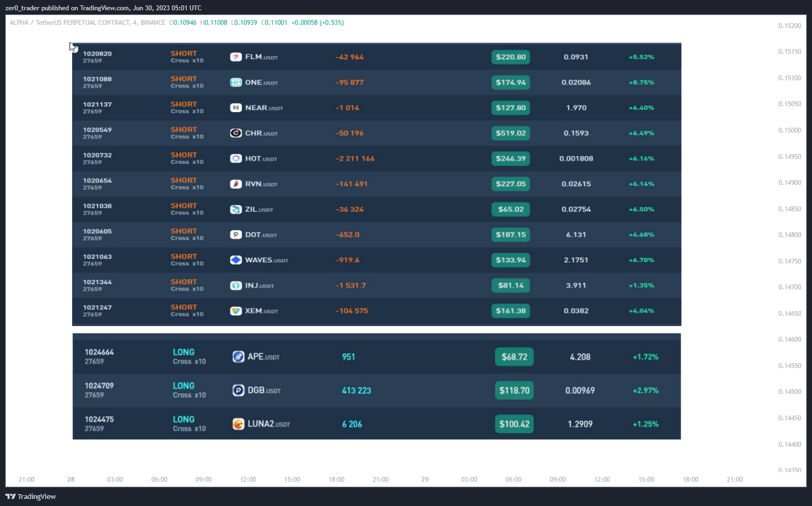Click the -2 211 166 position size
The image size is (812, 506).
(355, 158)
